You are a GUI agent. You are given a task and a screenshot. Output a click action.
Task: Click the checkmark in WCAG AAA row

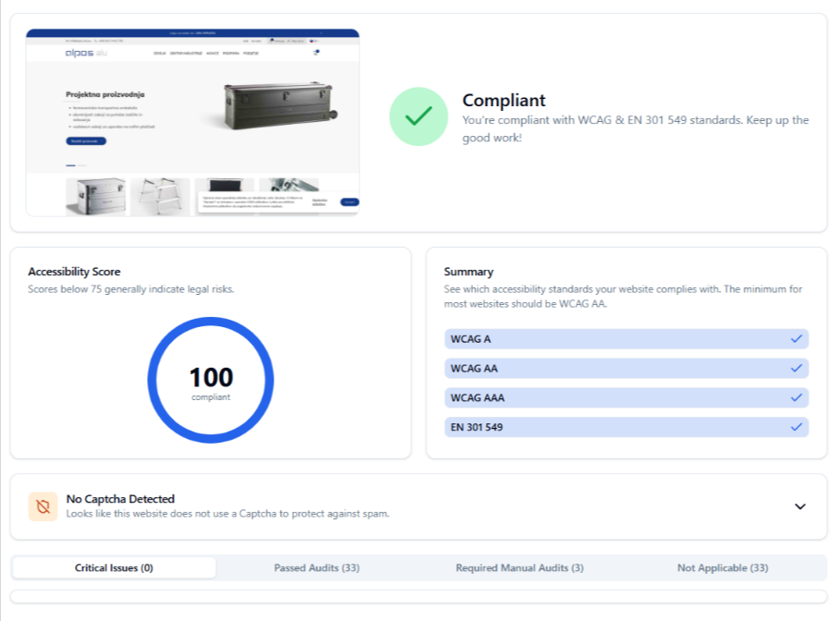796,398
